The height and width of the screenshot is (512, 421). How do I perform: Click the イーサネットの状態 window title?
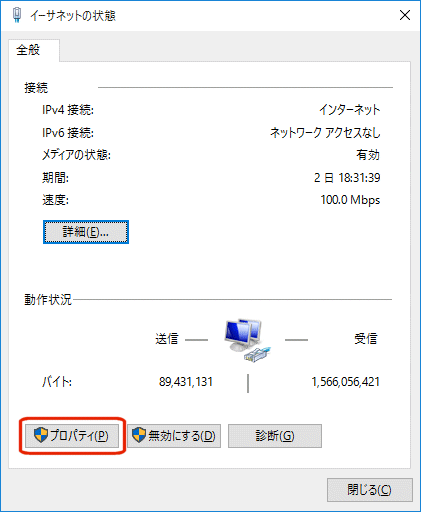[73, 16]
